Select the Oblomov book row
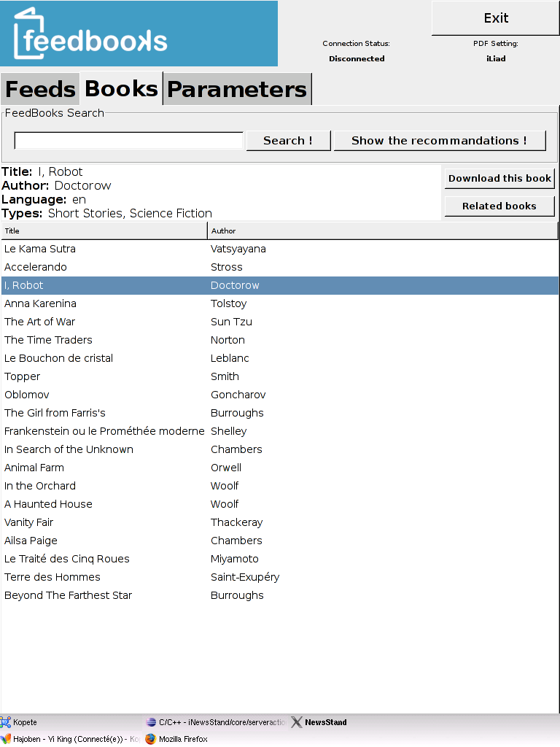The height and width of the screenshot is (747, 560). point(279,395)
